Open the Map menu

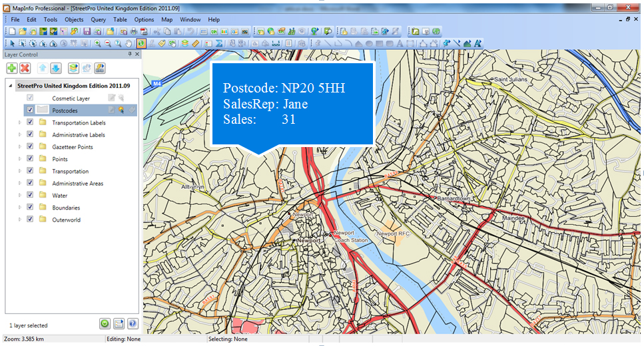[x=166, y=19]
